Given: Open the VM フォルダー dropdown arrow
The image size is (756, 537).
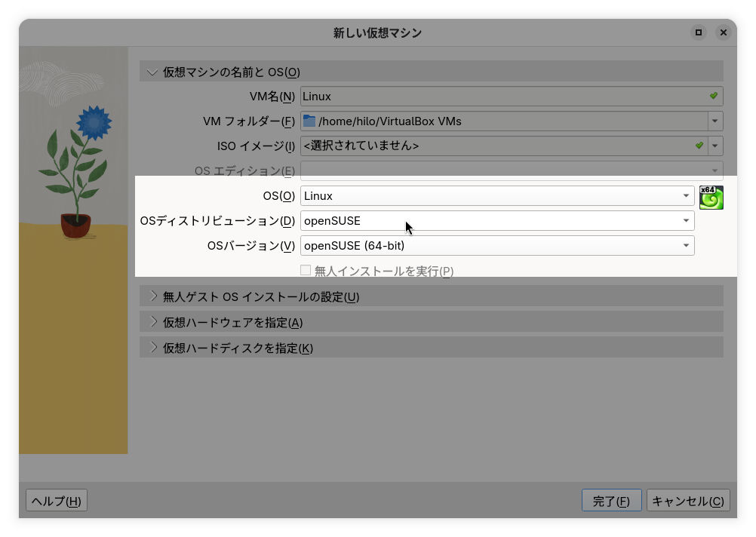Looking at the screenshot, I should click(715, 121).
